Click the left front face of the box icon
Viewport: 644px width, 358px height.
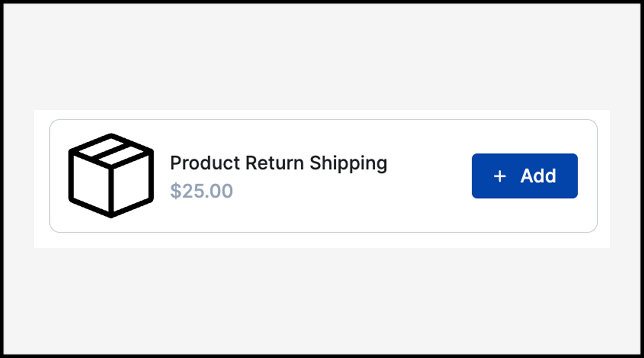pyautogui.click(x=91, y=184)
